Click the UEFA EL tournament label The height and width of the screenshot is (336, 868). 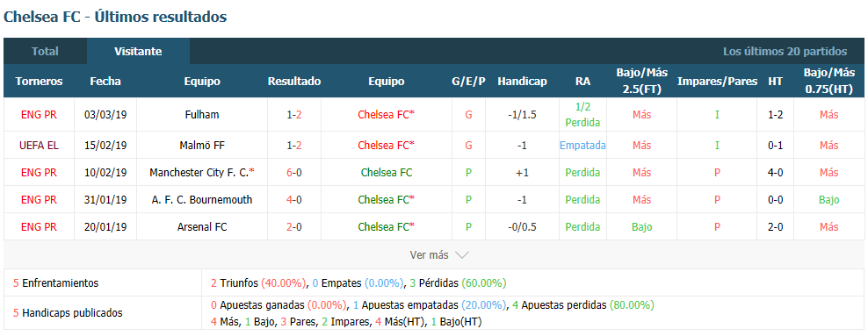(x=39, y=146)
